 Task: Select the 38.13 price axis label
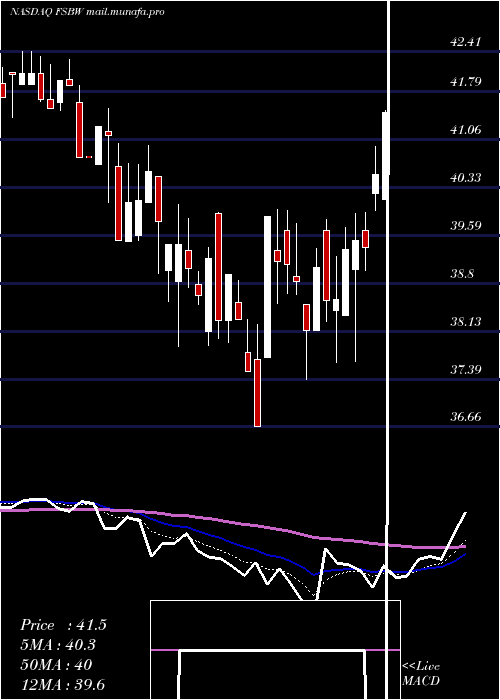pyautogui.click(x=466, y=321)
